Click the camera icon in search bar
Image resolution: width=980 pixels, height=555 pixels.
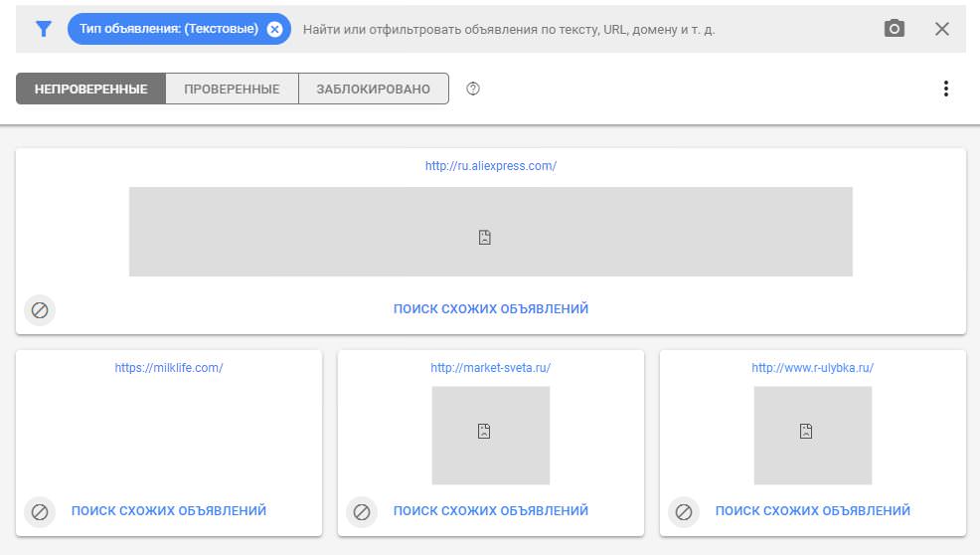pos(895,29)
